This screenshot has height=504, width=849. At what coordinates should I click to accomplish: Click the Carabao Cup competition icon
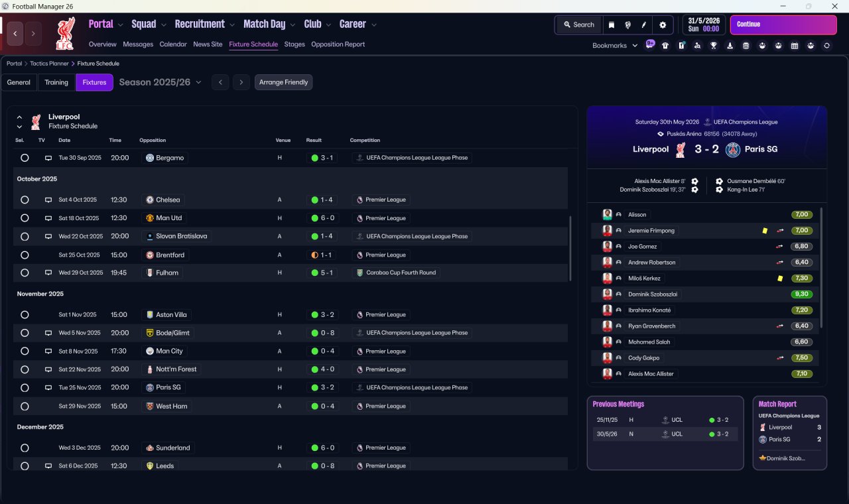pos(360,273)
